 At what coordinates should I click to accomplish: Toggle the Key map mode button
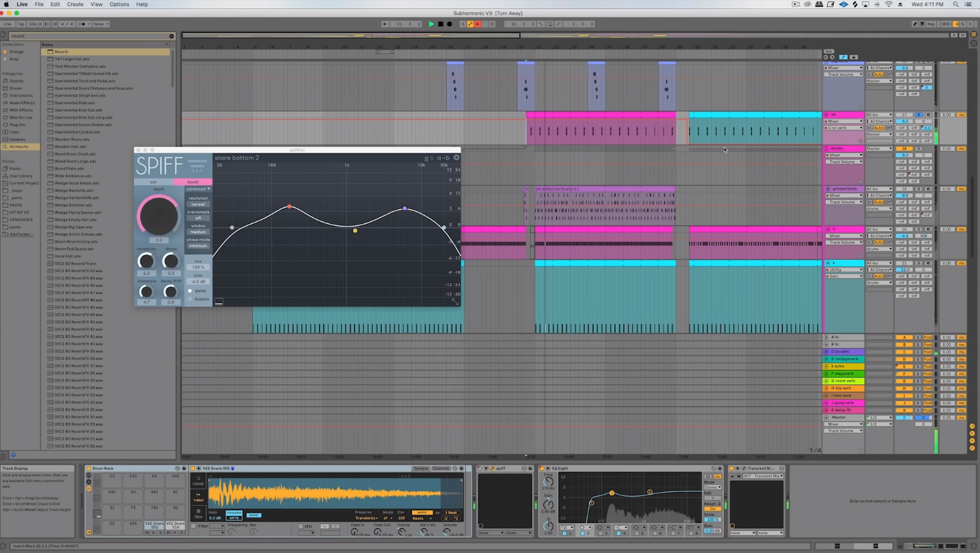(x=931, y=24)
